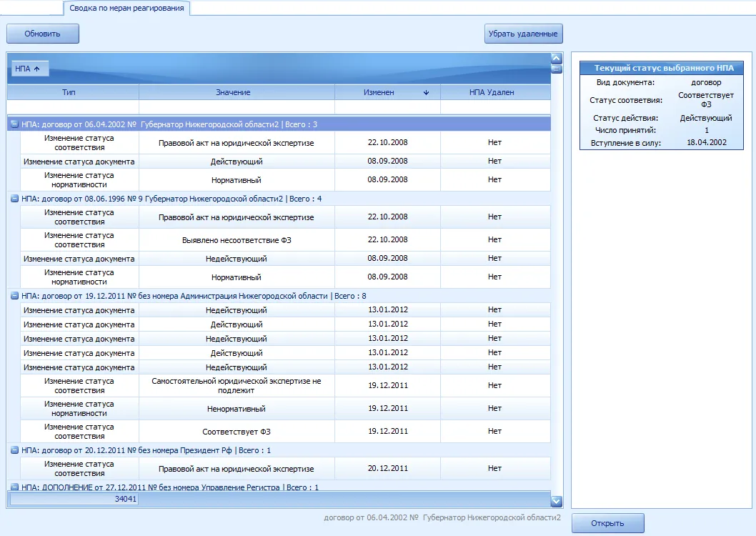
Task: Click the sort arrow in Изменен header
Action: [x=426, y=92]
